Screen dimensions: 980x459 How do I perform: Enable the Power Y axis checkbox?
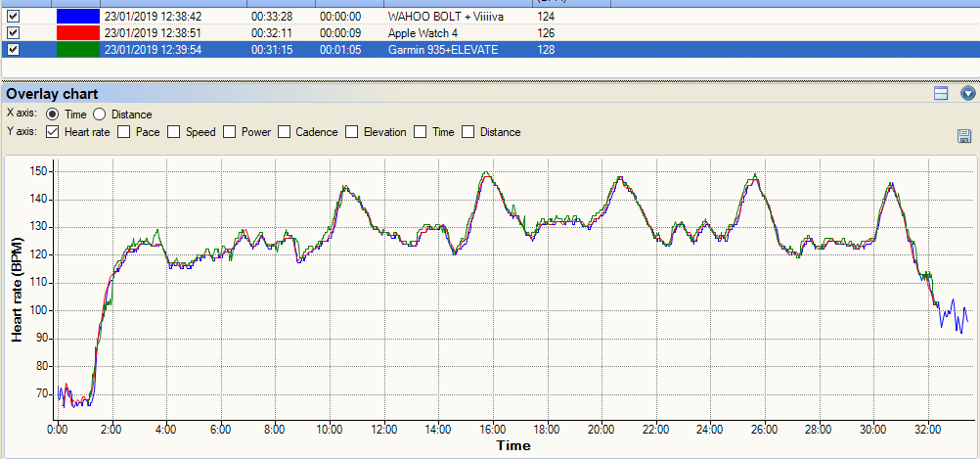(230, 132)
